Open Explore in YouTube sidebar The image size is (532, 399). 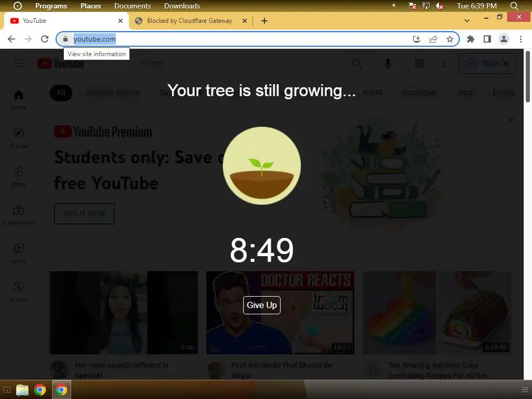19,138
